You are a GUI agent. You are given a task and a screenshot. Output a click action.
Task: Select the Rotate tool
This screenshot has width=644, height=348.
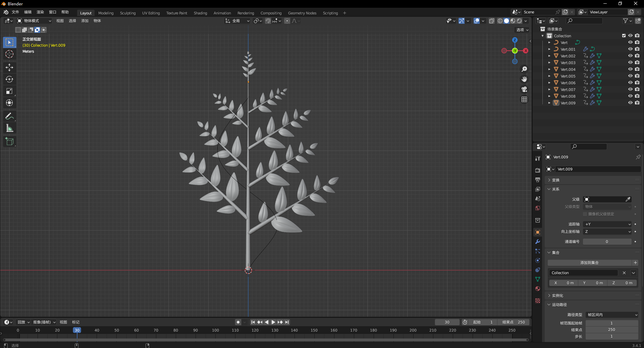click(x=9, y=79)
